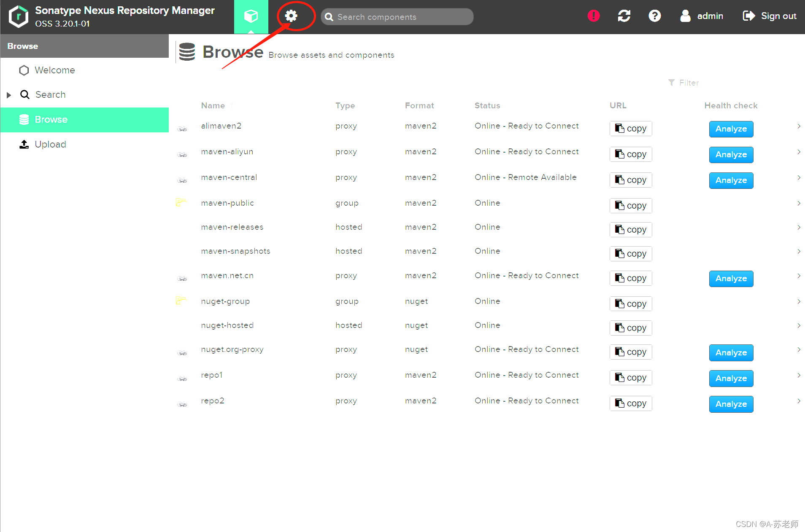Open nuget-group row chevron
Image resolution: width=805 pixels, height=532 pixels.
[799, 301]
